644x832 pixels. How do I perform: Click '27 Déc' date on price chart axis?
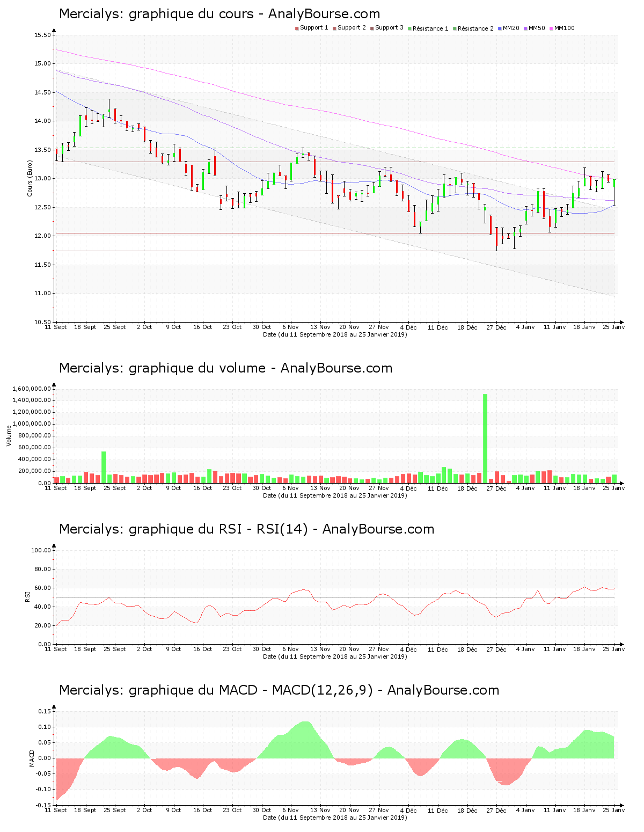coord(496,327)
